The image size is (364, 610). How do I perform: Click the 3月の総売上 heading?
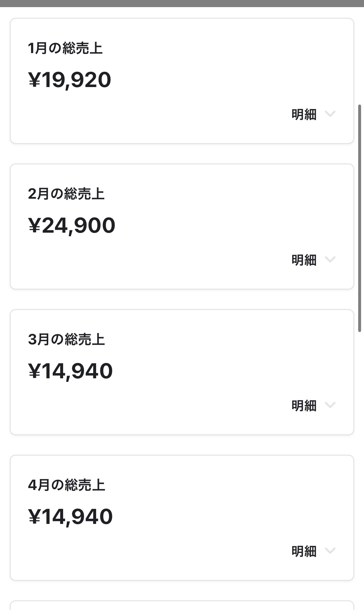pyautogui.click(x=67, y=340)
